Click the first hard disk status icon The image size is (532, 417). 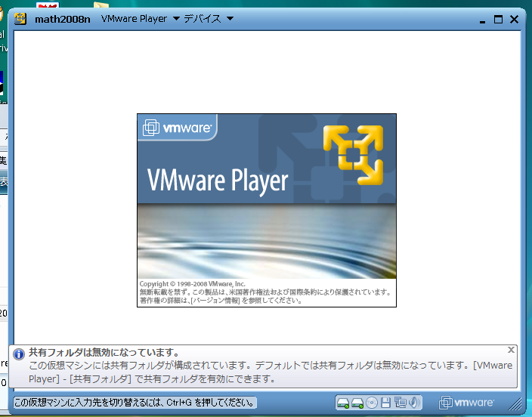(342, 403)
